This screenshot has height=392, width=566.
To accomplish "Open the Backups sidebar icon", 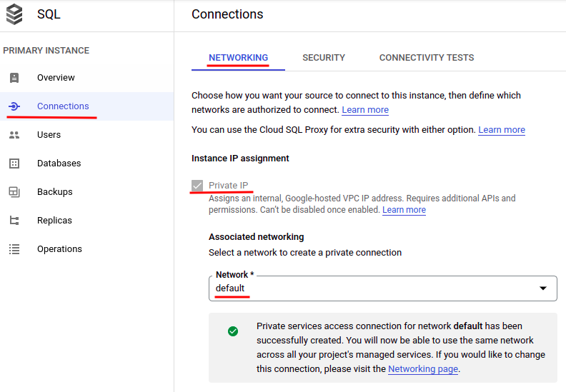I will (14, 192).
